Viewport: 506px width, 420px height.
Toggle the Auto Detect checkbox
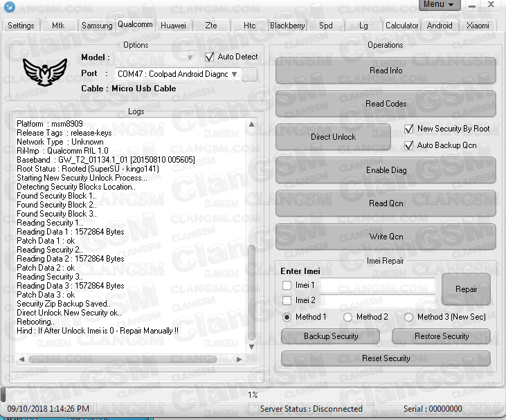click(x=210, y=57)
